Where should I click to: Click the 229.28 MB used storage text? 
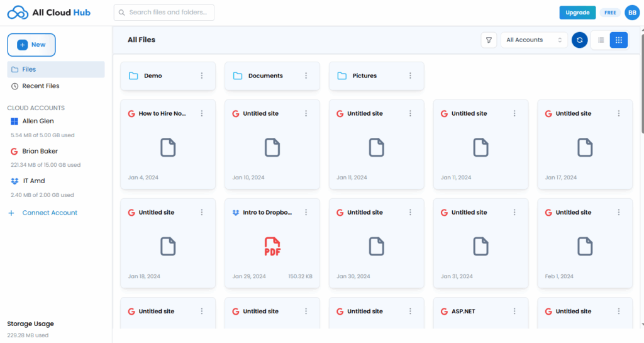pyautogui.click(x=28, y=335)
